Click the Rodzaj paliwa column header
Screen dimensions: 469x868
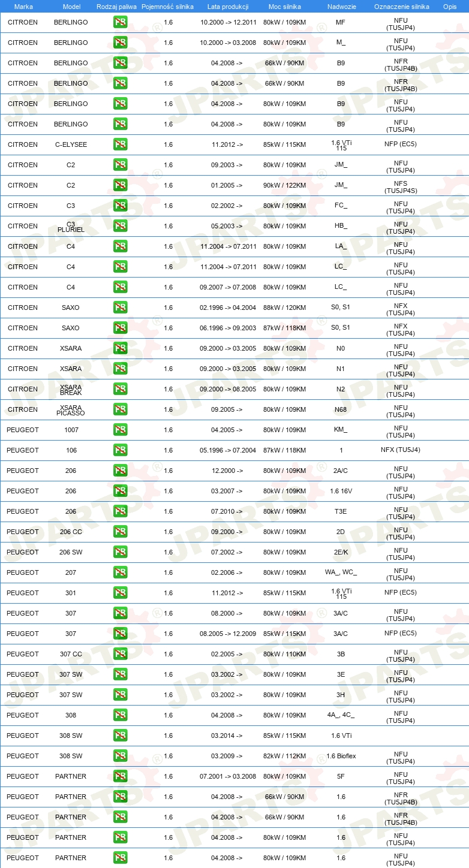116,7
